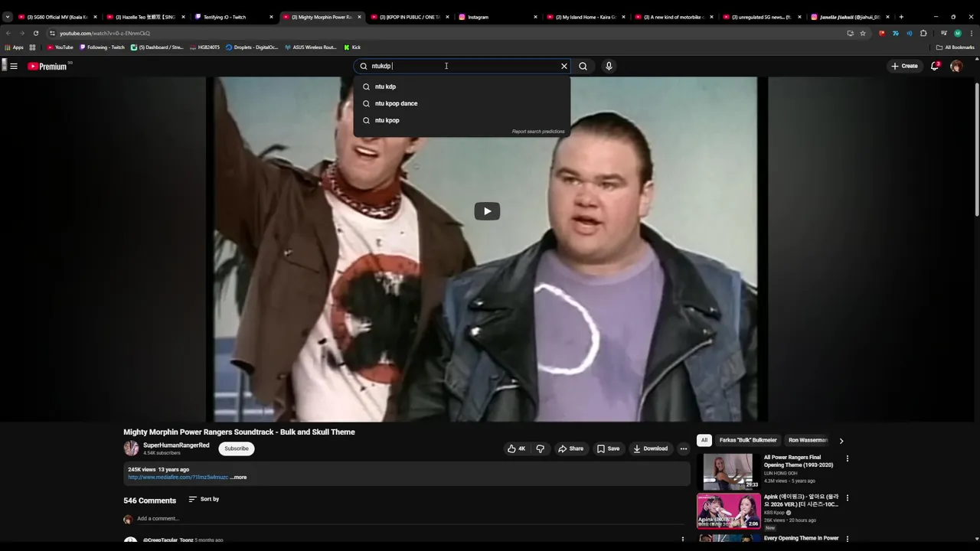Click the video title text

tap(239, 432)
